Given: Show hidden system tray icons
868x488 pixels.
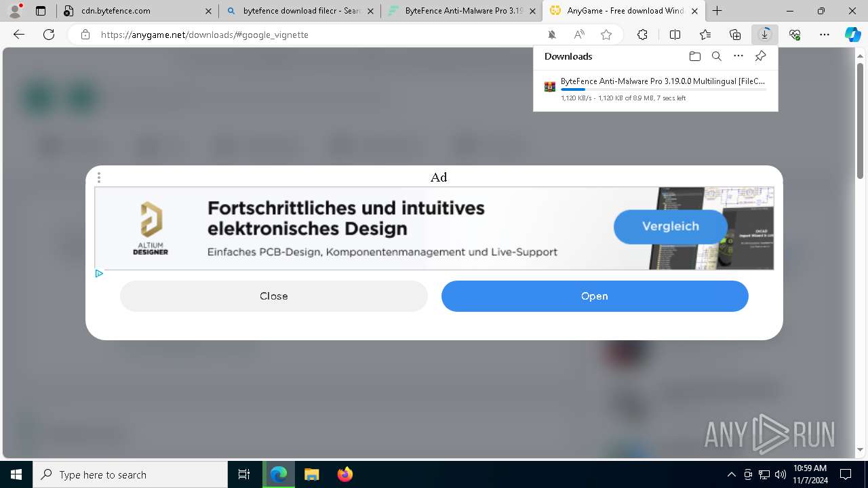Looking at the screenshot, I should [x=732, y=474].
